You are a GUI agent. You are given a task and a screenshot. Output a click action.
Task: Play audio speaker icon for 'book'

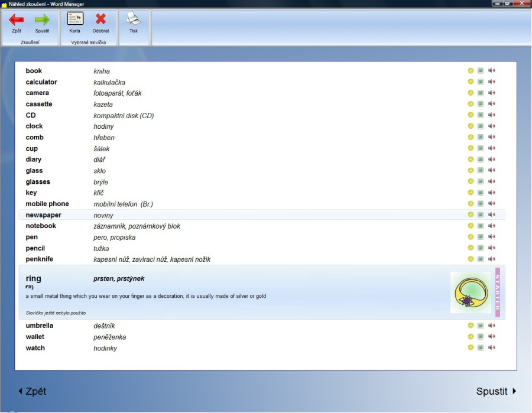click(491, 71)
